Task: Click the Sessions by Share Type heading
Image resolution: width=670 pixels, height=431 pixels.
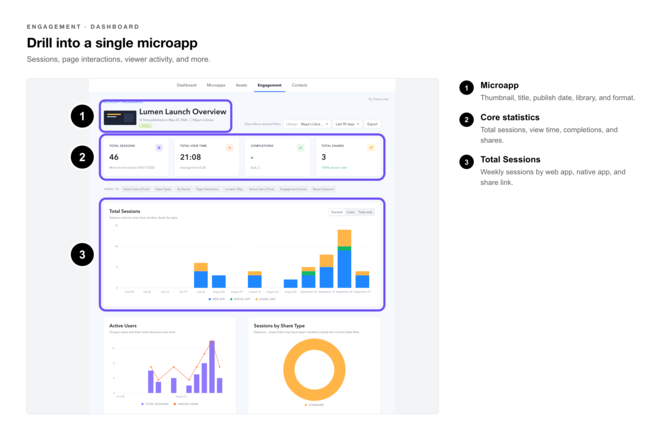Action: 279,325
